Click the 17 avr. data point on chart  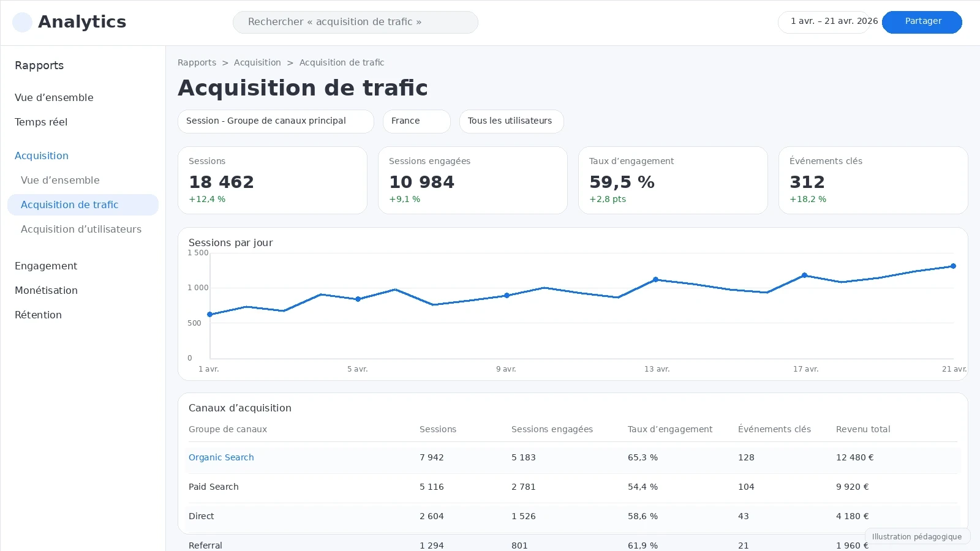pyautogui.click(x=804, y=275)
